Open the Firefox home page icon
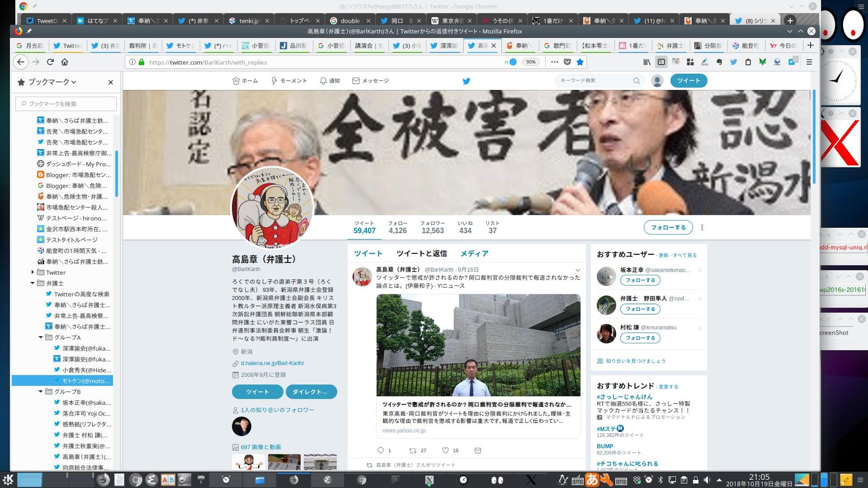The width and height of the screenshot is (868, 488). pos(65,62)
